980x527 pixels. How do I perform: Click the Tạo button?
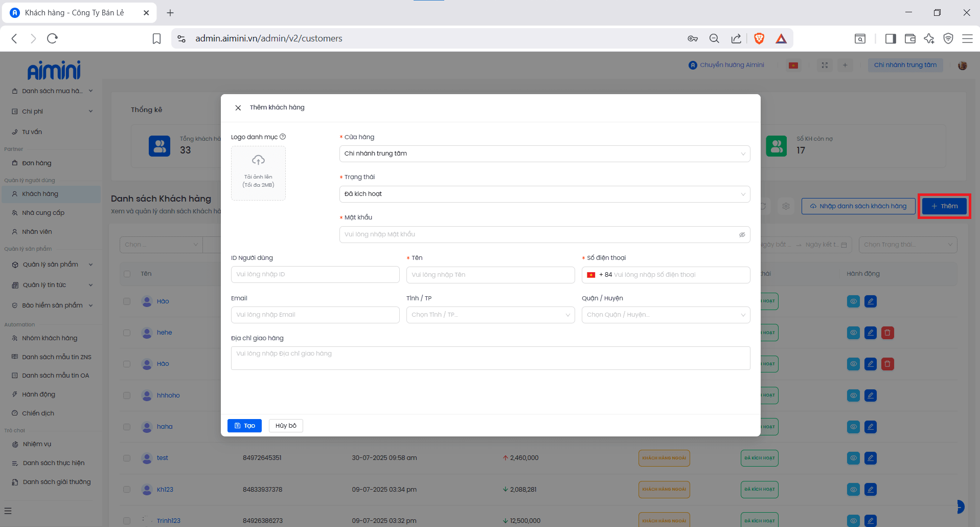tap(244, 426)
